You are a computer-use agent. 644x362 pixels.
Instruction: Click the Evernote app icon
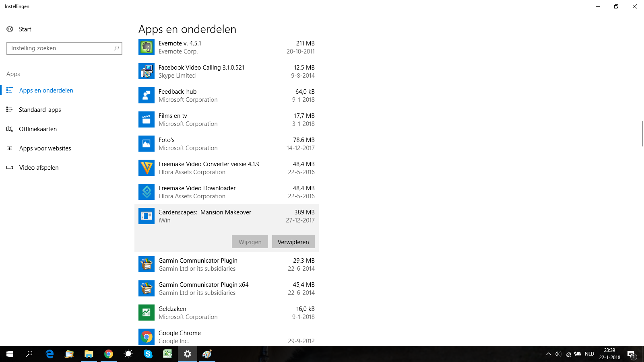147,47
